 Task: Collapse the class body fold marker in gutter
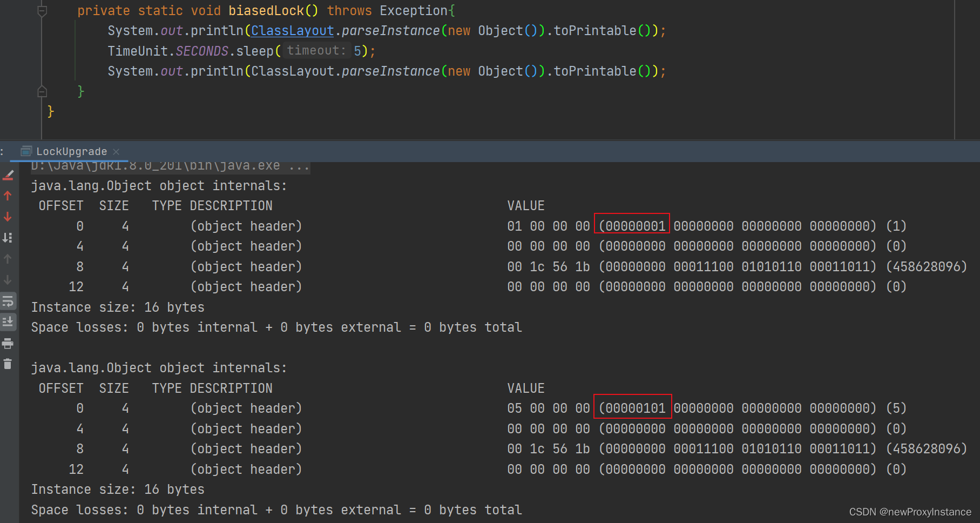click(42, 91)
